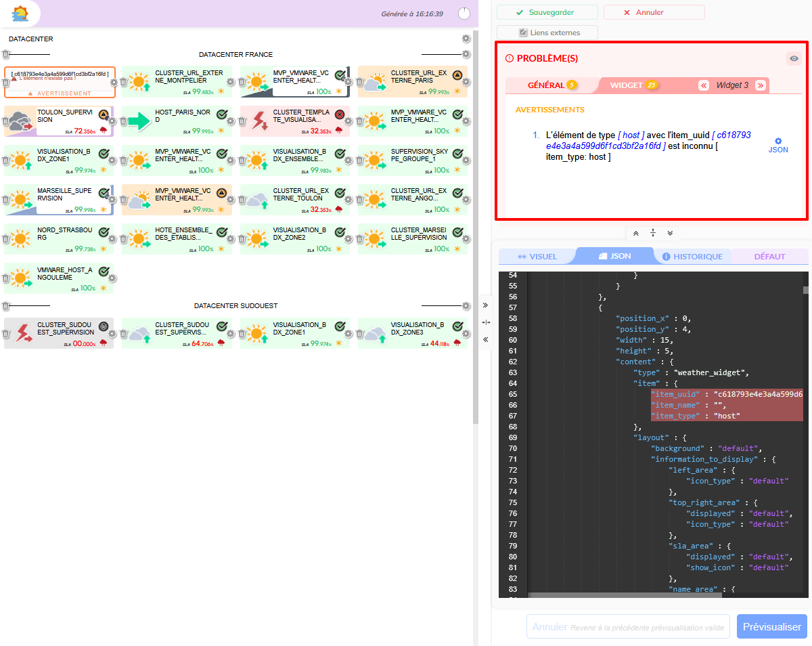Switch to the HISTORIQUE tab
812x646 pixels.
click(x=692, y=257)
